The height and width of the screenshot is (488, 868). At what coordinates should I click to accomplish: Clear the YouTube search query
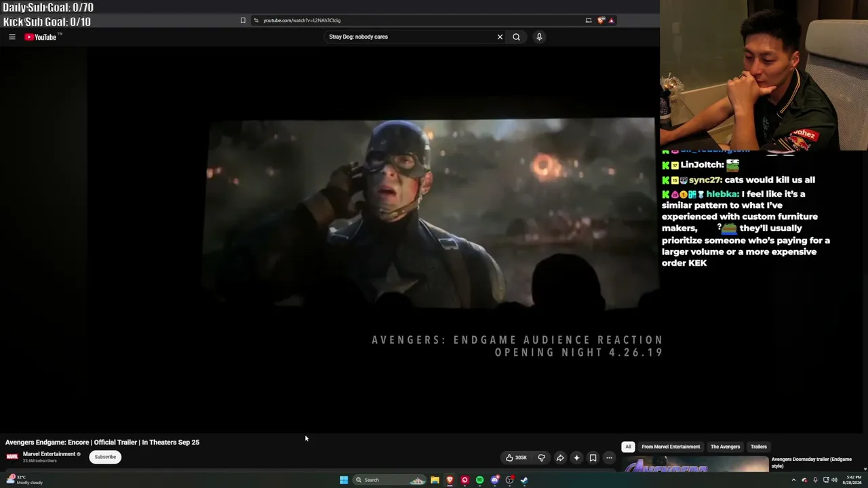click(500, 37)
